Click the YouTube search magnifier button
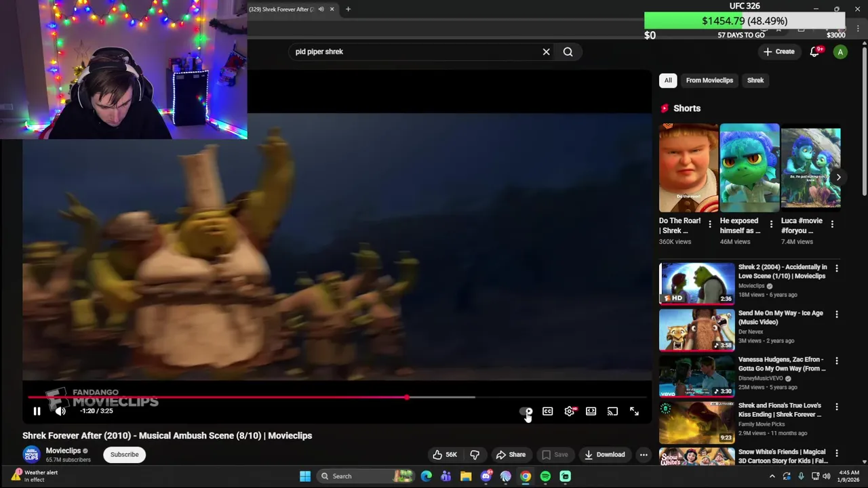The width and height of the screenshot is (868, 488). [568, 52]
